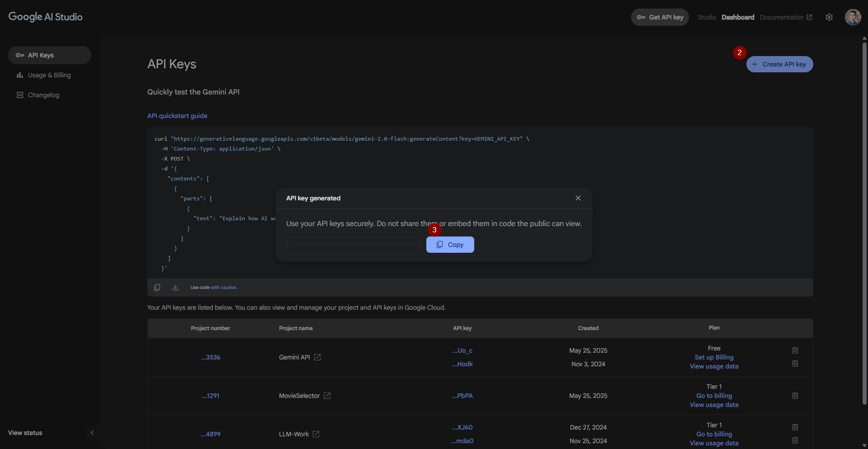Delete the ...Uo_c API key

(x=795, y=350)
